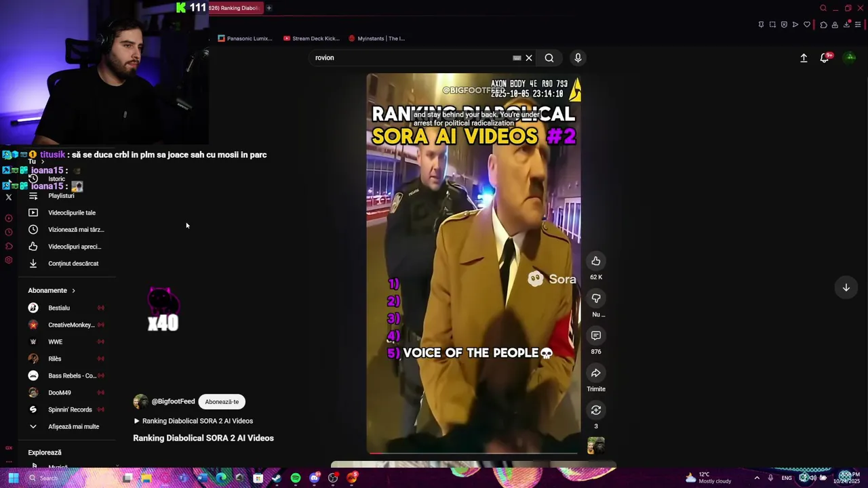
Task: Go to the next Short with down arrow
Action: tap(846, 287)
